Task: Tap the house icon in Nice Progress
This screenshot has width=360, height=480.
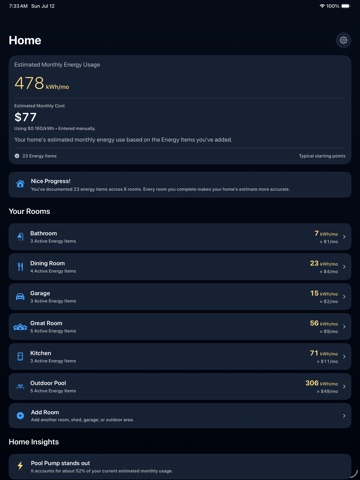Action: (x=20, y=184)
